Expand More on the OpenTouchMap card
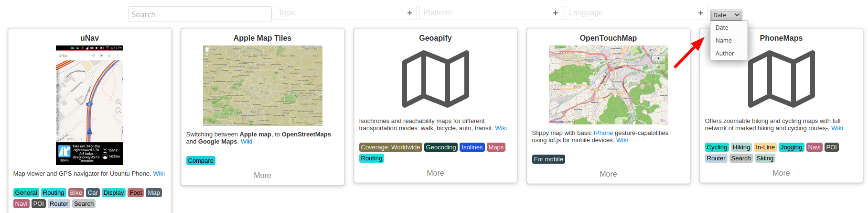868x213 pixels. pos(608,174)
